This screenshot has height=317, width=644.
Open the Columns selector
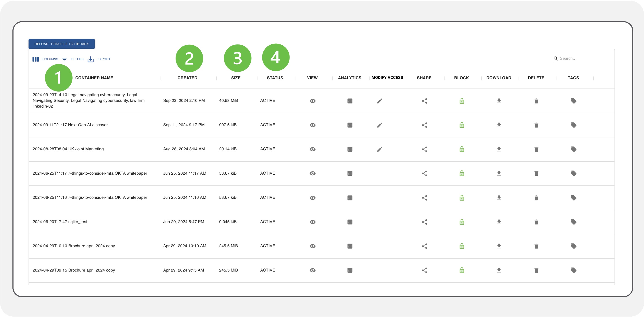(45, 59)
